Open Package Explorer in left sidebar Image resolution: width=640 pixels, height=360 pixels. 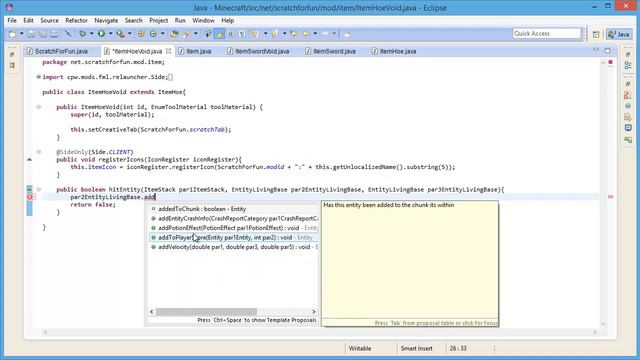[x=12, y=65]
